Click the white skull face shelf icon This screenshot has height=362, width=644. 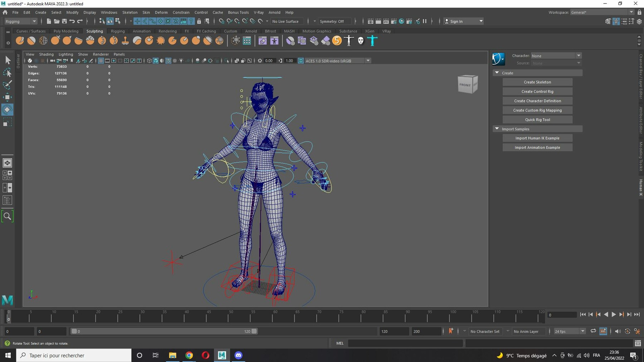[x=361, y=41]
